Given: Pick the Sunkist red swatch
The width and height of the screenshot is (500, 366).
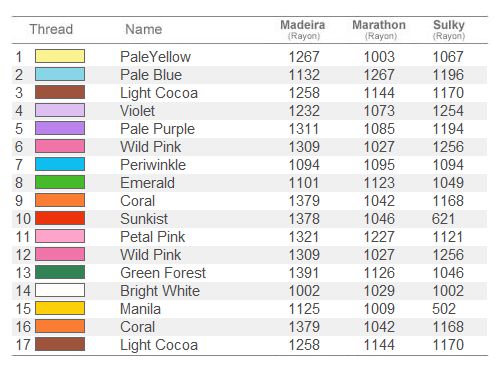Looking at the screenshot, I should point(60,218).
